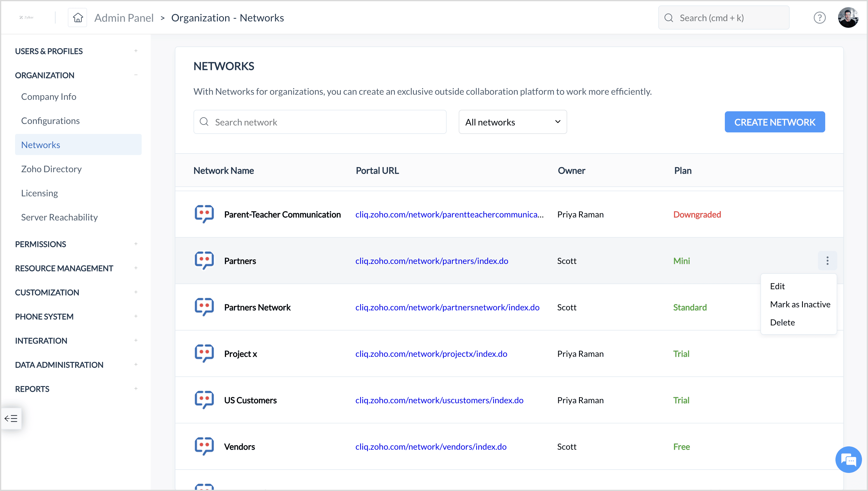Open the three-dot menu for Partners row
This screenshot has width=868, height=491.
[827, 261]
